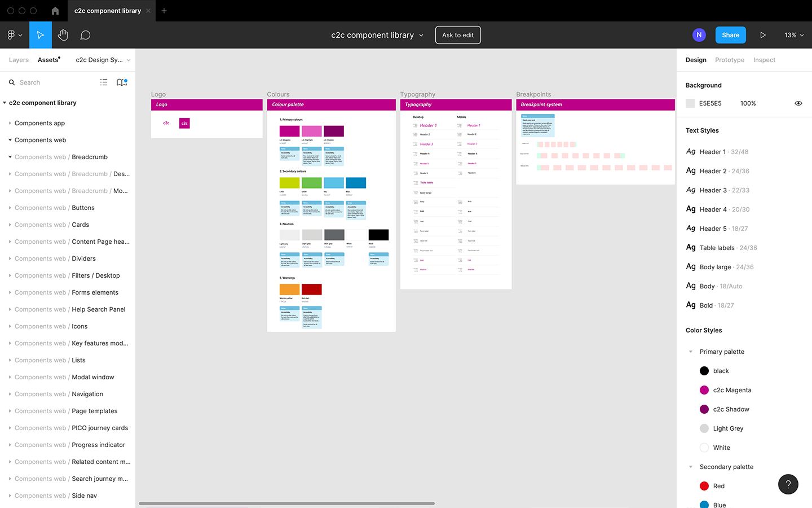
Task: Expand Components app
Action: [10, 123]
